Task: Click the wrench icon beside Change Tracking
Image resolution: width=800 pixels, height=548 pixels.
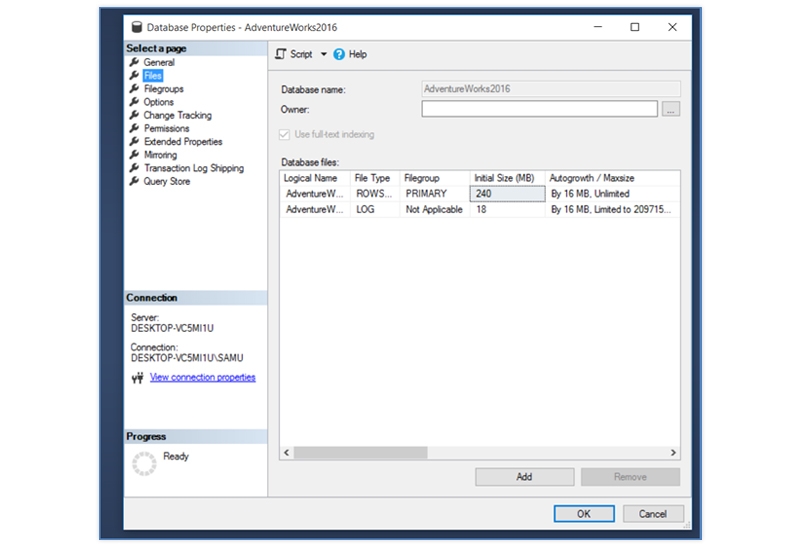Action: tap(134, 115)
